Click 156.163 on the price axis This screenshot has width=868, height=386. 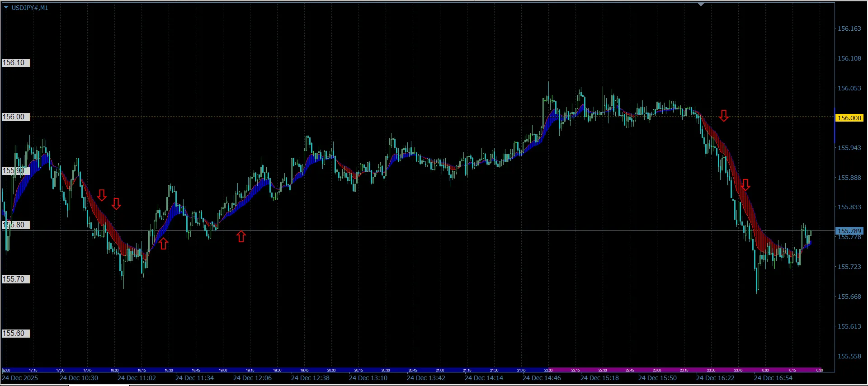(849, 28)
